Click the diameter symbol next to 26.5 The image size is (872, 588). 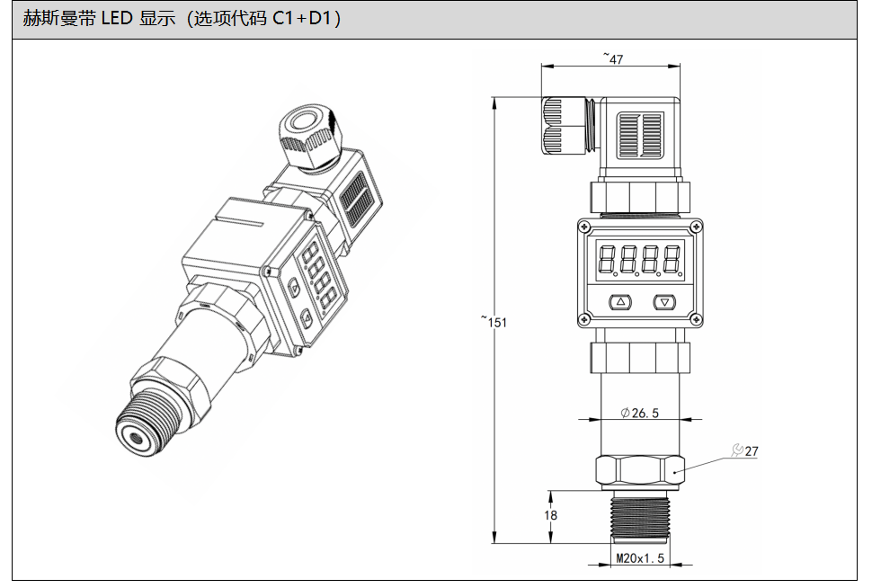pyautogui.click(x=625, y=414)
